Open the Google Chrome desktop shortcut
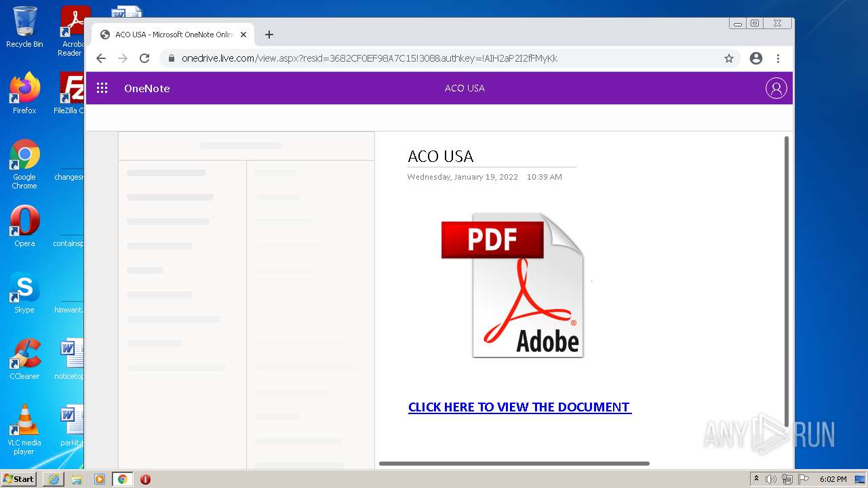 [x=24, y=164]
